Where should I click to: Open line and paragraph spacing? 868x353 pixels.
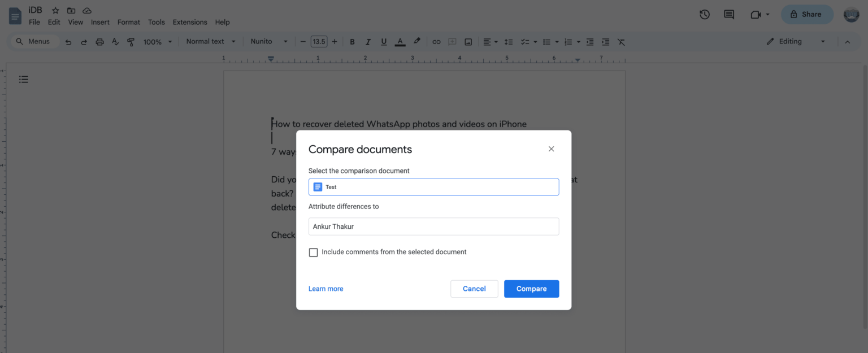[x=509, y=41]
